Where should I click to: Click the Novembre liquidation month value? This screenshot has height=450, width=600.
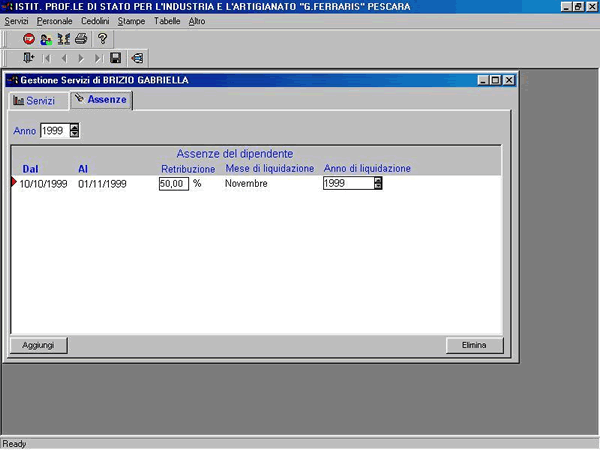tap(246, 184)
